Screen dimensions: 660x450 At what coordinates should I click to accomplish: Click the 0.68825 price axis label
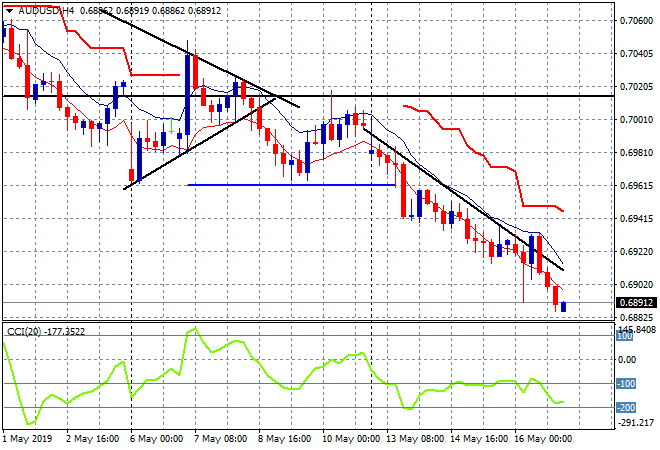(636, 317)
